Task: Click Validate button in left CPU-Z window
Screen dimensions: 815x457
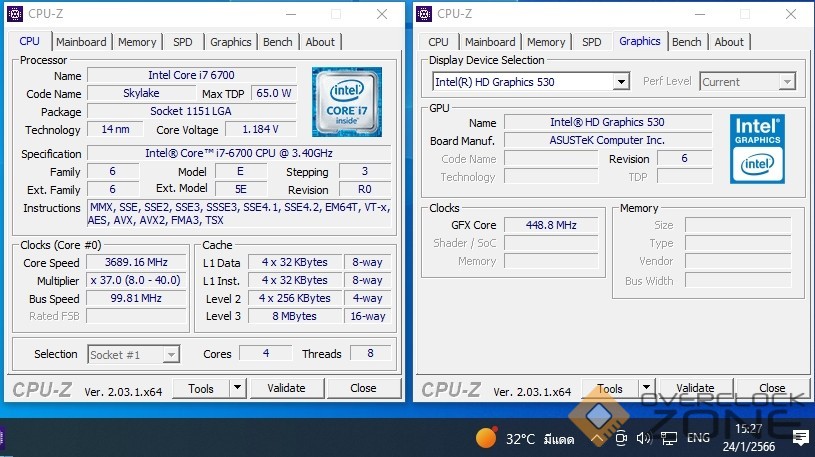Action: click(x=286, y=388)
